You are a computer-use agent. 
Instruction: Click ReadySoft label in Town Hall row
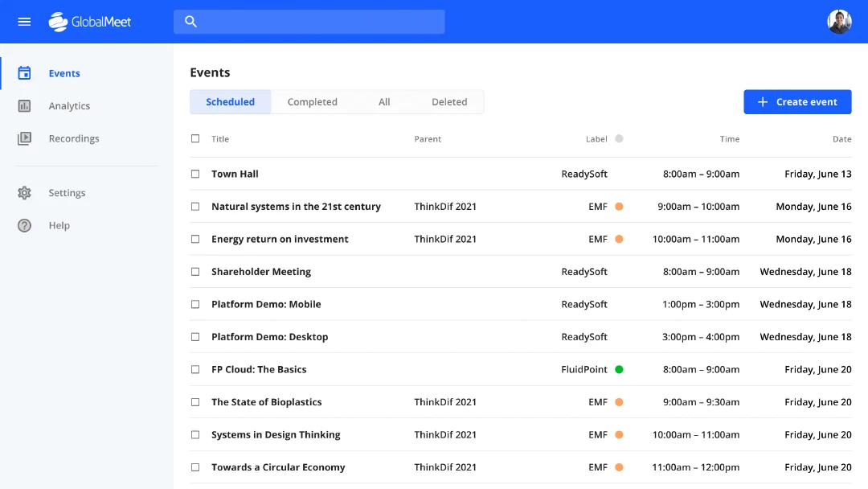[x=584, y=174]
